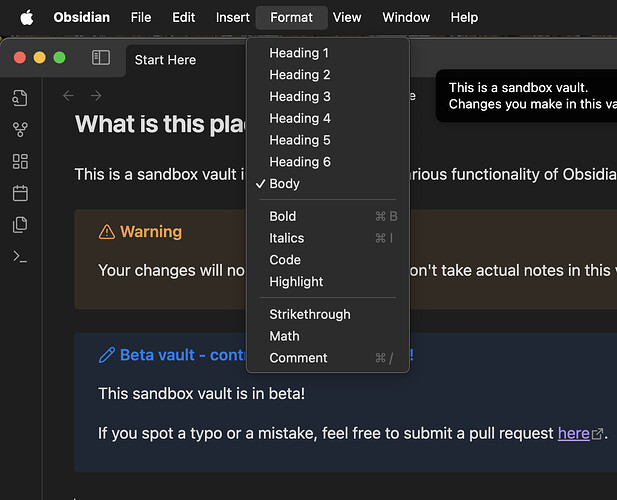Follow the 'here' pull request link
The image size is (617, 500).
pos(574,434)
